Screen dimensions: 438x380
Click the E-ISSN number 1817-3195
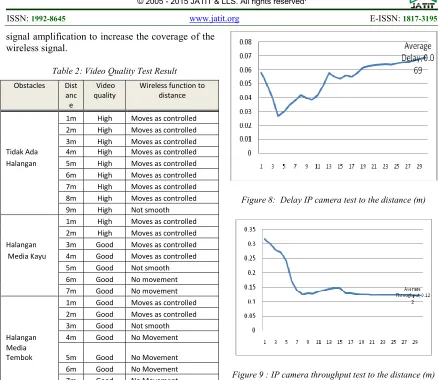point(420,19)
